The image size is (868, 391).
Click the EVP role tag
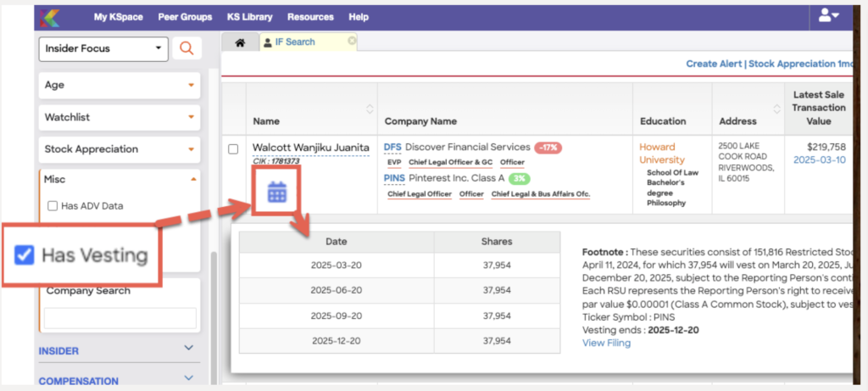(x=394, y=162)
